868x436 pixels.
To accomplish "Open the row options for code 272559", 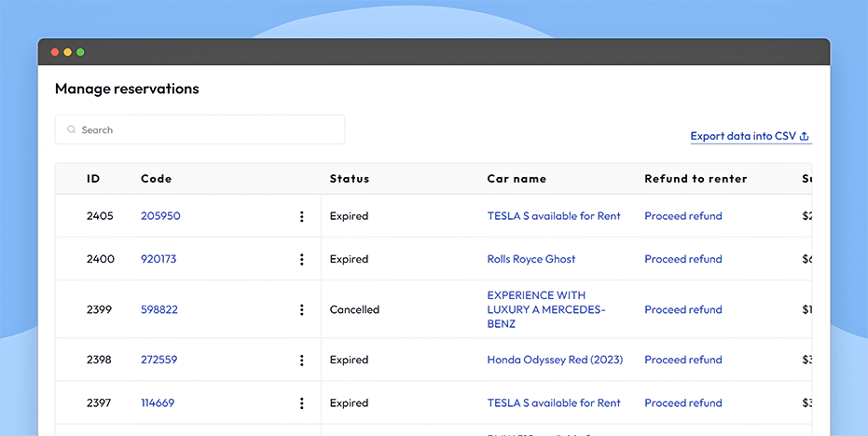I will (x=302, y=361).
